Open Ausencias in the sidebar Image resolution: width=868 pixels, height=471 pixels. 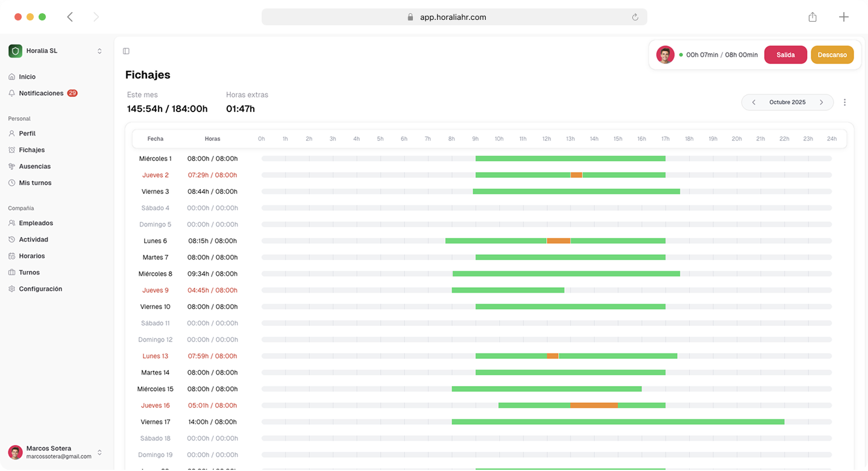tap(34, 166)
